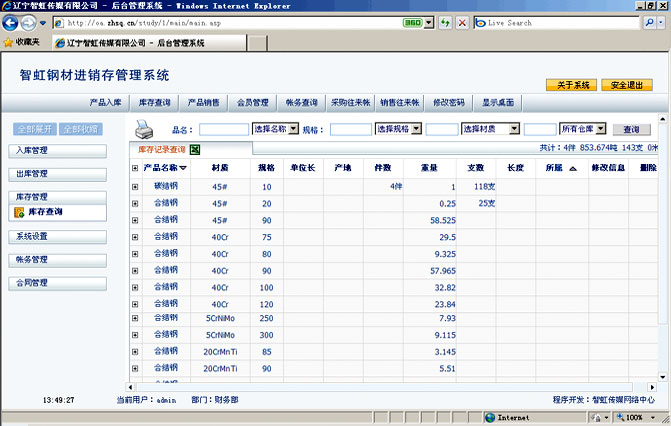Open the 所有仓库 warehouse dropdown
The image size is (671, 426).
(584, 129)
